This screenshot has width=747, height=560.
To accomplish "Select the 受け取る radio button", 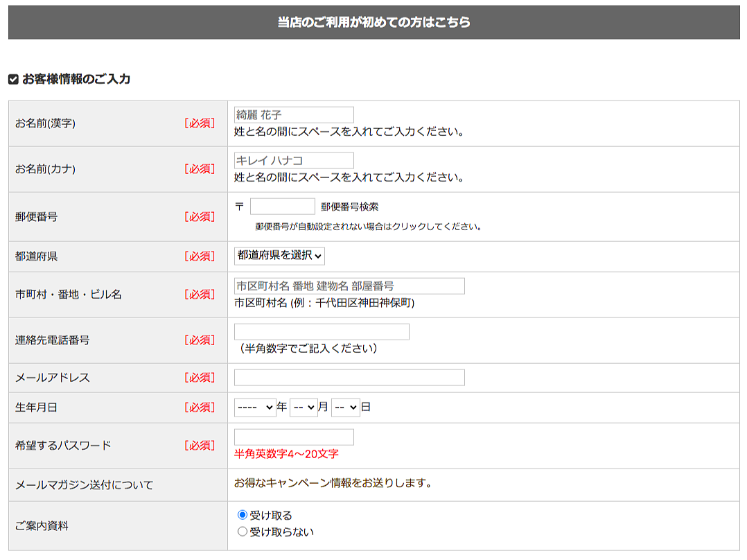I will point(243,515).
